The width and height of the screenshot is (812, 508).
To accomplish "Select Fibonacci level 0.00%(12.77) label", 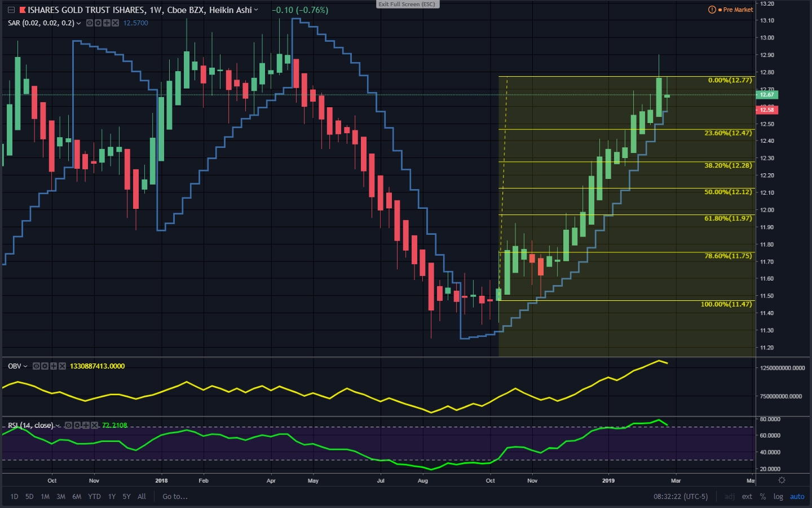I will 730,80.
